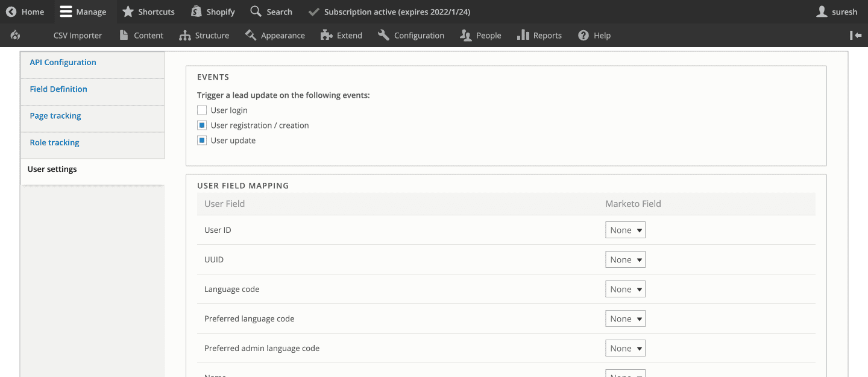The width and height of the screenshot is (868, 377).
Task: Open dropdown for Preferred language code
Action: tap(625, 319)
